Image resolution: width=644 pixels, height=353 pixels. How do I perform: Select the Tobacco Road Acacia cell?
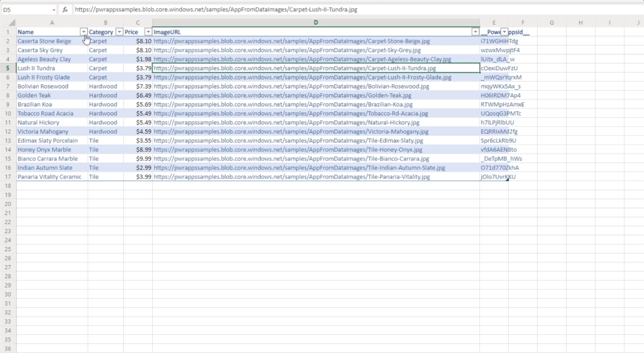(x=52, y=113)
